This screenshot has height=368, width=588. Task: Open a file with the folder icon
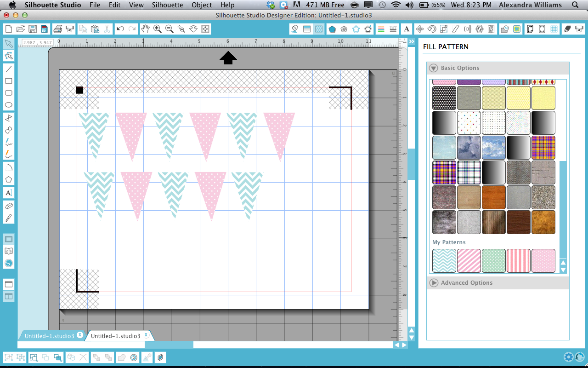point(21,29)
